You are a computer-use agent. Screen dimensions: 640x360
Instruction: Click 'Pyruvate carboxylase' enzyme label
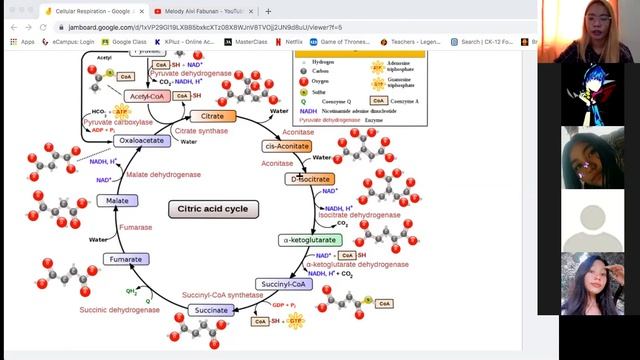(118, 122)
